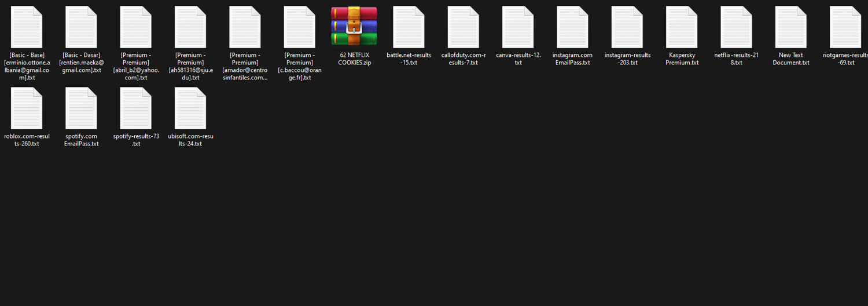
Task: Click the callofduty.com-results-7.txt file icon
Action: 463,27
